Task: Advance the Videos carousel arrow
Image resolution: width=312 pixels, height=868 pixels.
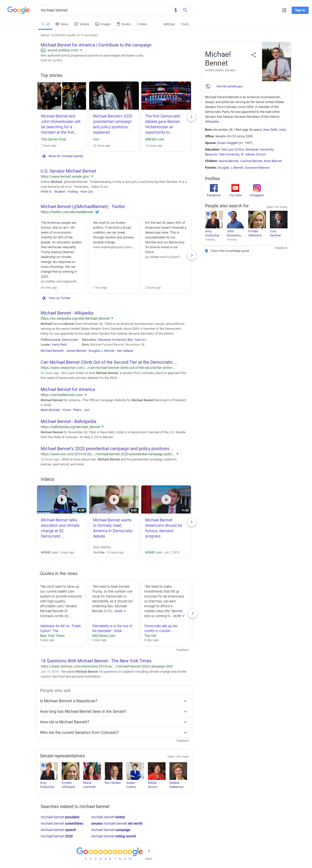Action: click(x=191, y=522)
